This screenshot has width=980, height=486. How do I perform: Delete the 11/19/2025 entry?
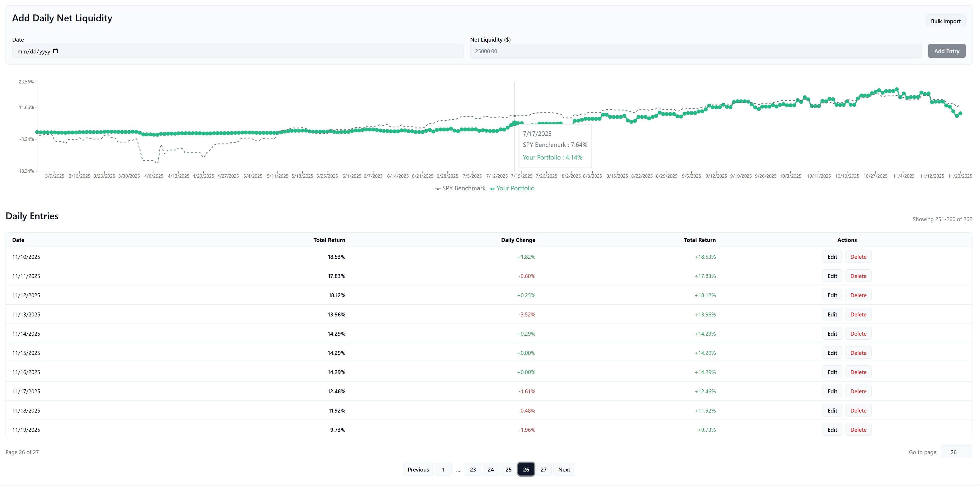858,429
